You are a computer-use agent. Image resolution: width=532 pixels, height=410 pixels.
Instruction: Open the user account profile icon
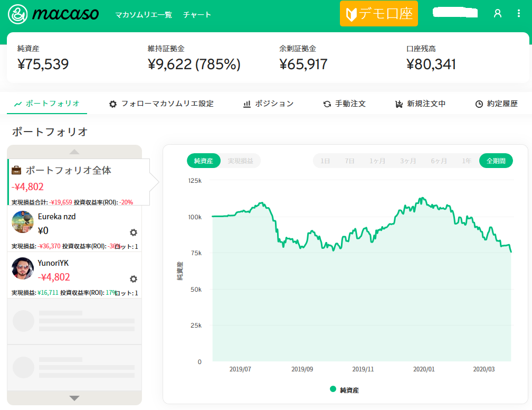[497, 14]
